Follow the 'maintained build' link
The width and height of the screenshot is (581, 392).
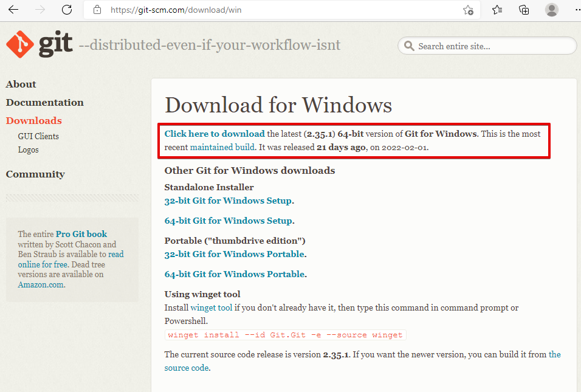pyautogui.click(x=222, y=147)
